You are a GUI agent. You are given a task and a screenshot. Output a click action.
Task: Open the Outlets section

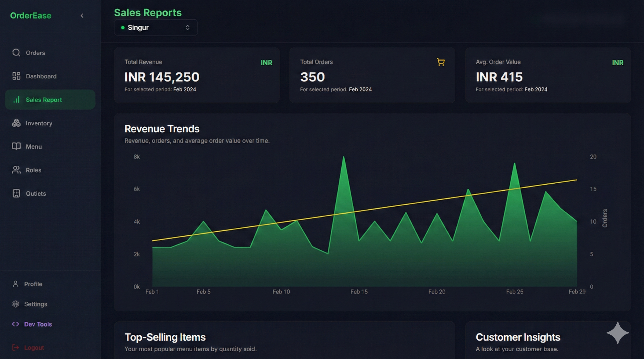(x=50, y=194)
